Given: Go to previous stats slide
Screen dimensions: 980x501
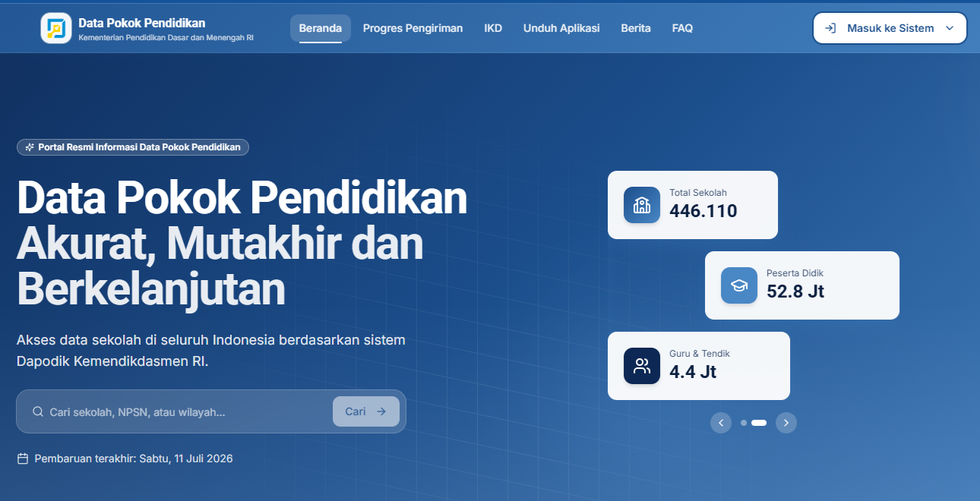Looking at the screenshot, I should pyautogui.click(x=721, y=423).
